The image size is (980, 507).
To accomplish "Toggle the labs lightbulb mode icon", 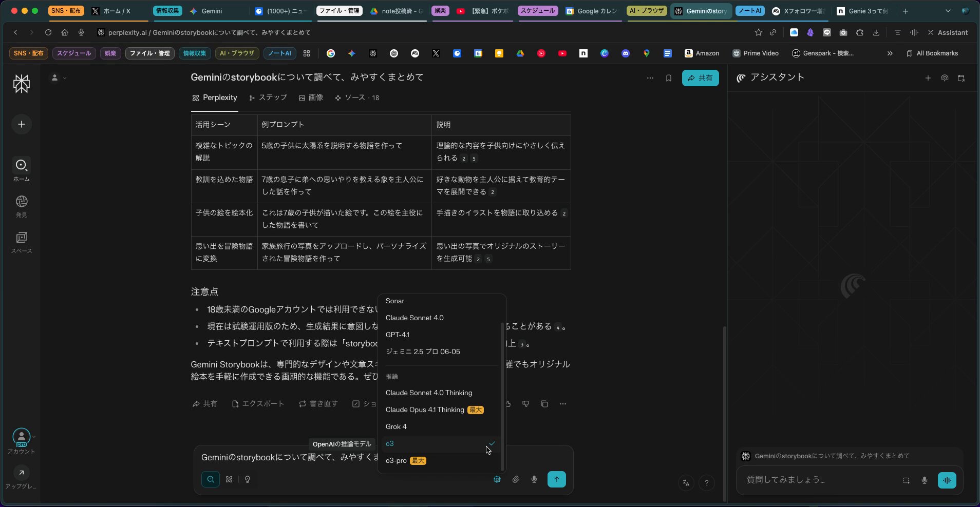I will click(248, 479).
